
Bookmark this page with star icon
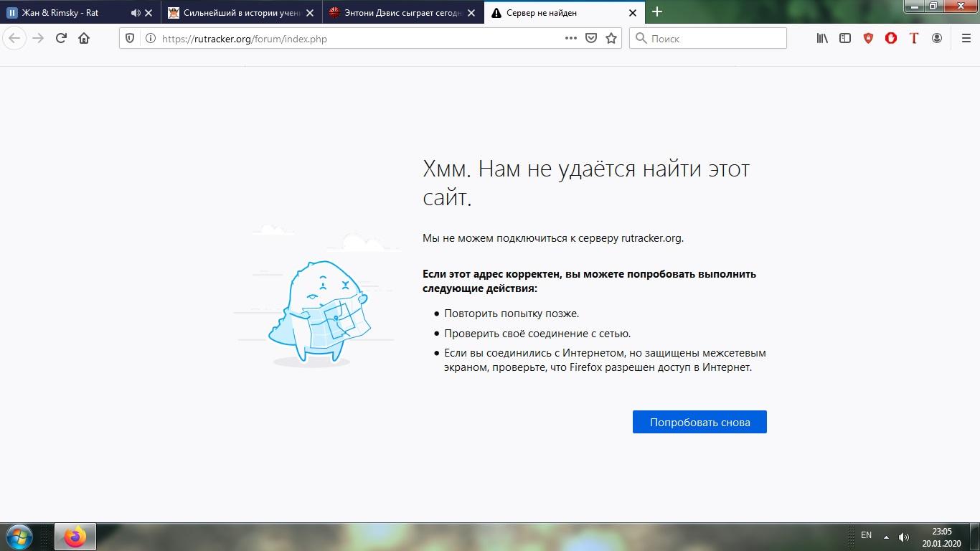point(611,39)
